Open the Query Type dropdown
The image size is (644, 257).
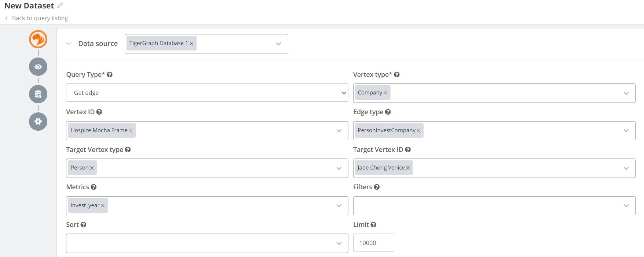point(207,93)
